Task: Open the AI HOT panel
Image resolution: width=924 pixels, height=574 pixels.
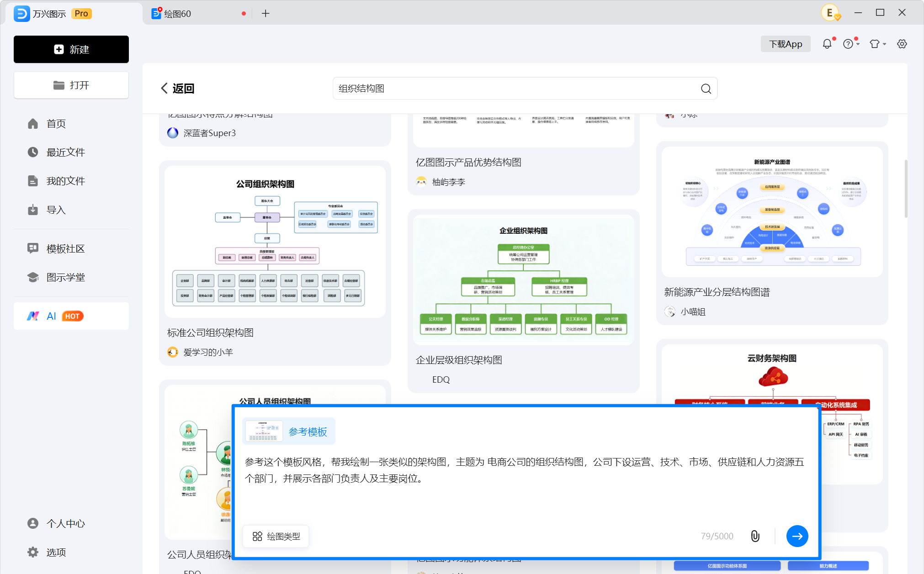Action: point(71,316)
